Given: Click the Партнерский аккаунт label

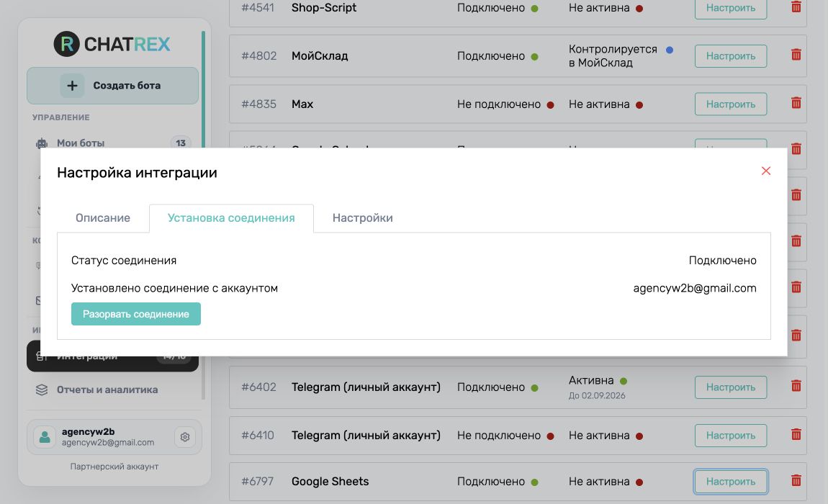Looking at the screenshot, I should pos(114,467).
